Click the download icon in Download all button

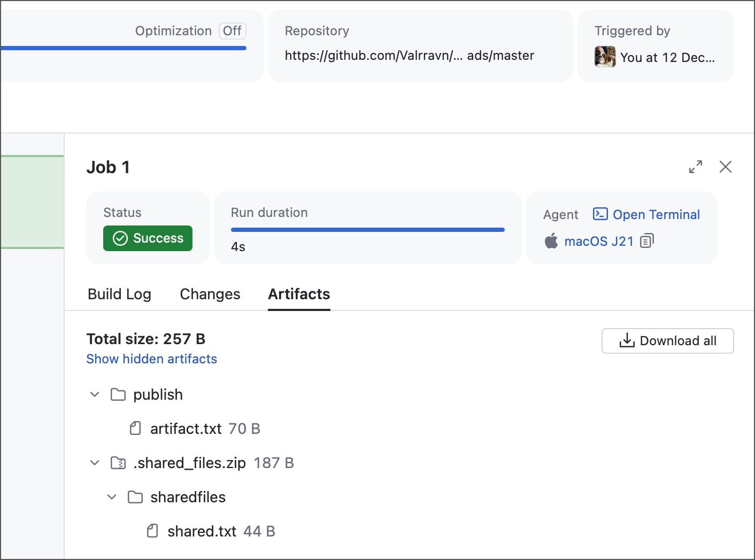point(626,340)
